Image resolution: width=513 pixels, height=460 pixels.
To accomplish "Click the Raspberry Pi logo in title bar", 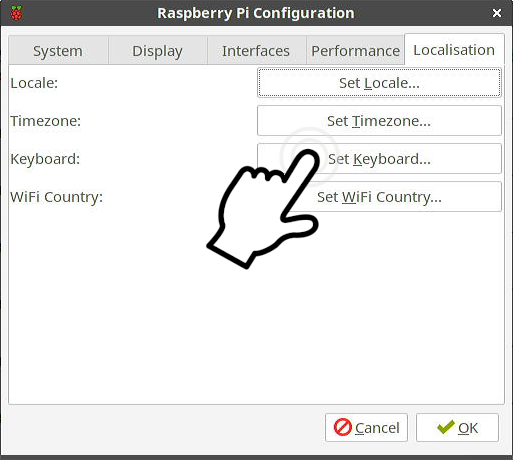I will (16, 13).
